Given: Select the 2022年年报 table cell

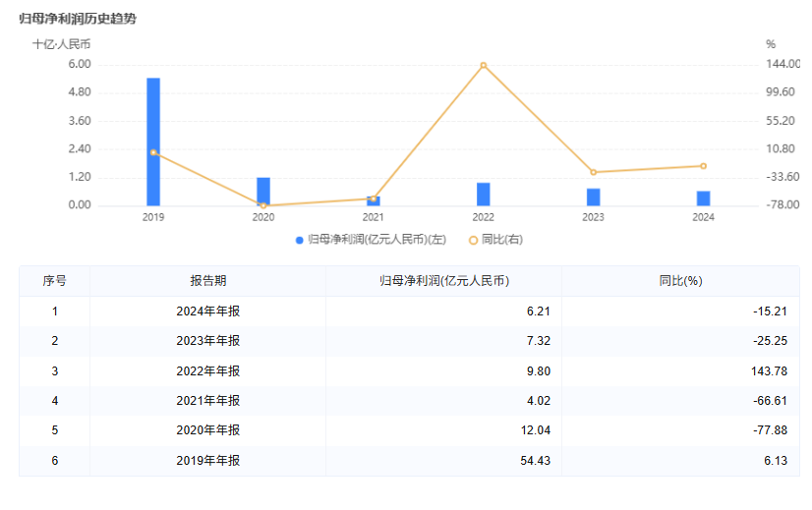Looking at the screenshot, I should pos(208,371).
